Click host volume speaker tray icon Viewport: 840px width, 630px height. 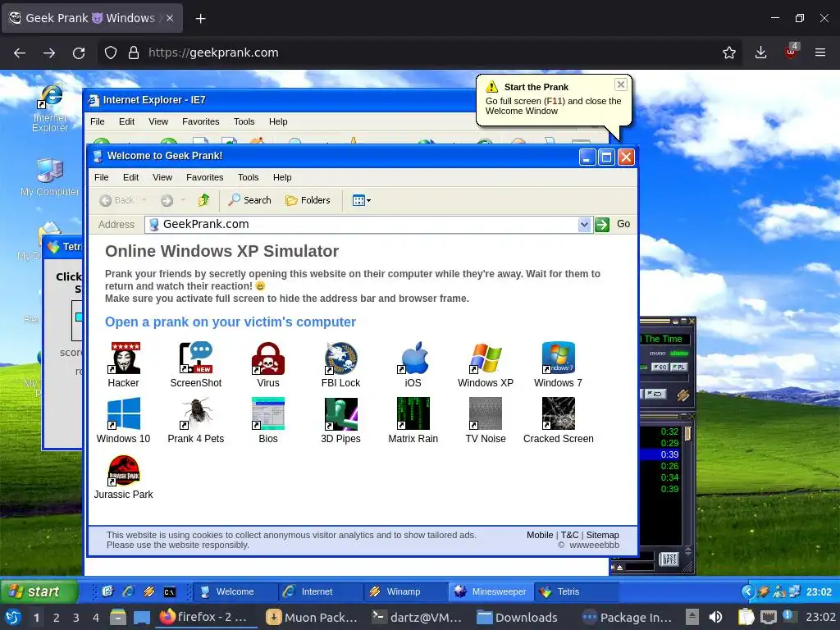(715, 617)
